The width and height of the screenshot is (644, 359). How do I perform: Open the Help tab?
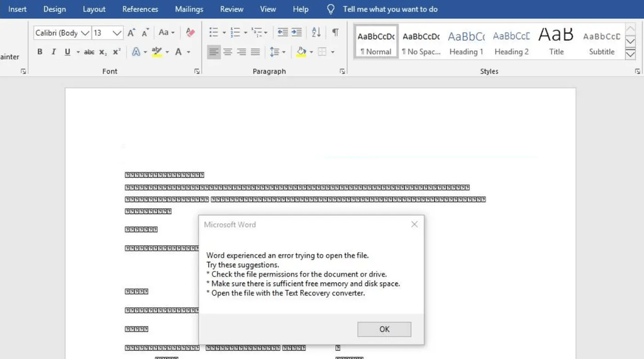(301, 9)
